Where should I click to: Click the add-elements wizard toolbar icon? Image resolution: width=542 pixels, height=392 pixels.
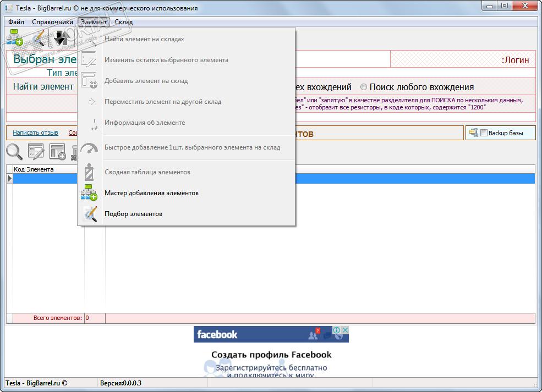(x=14, y=37)
